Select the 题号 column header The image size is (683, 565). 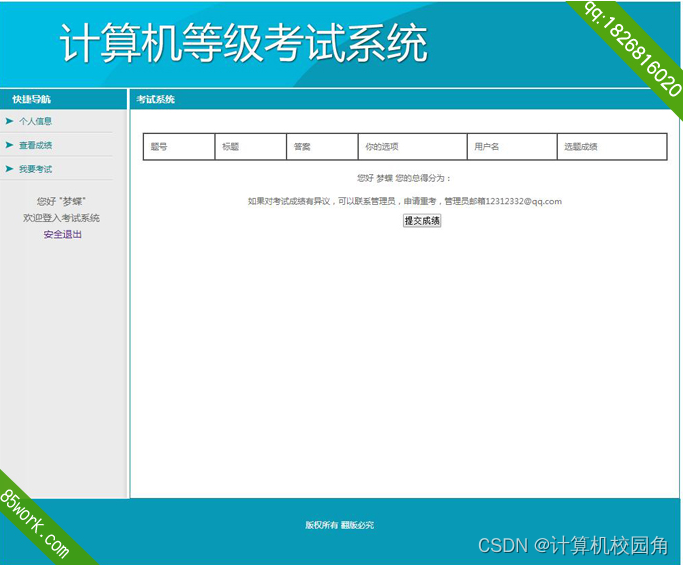point(179,147)
